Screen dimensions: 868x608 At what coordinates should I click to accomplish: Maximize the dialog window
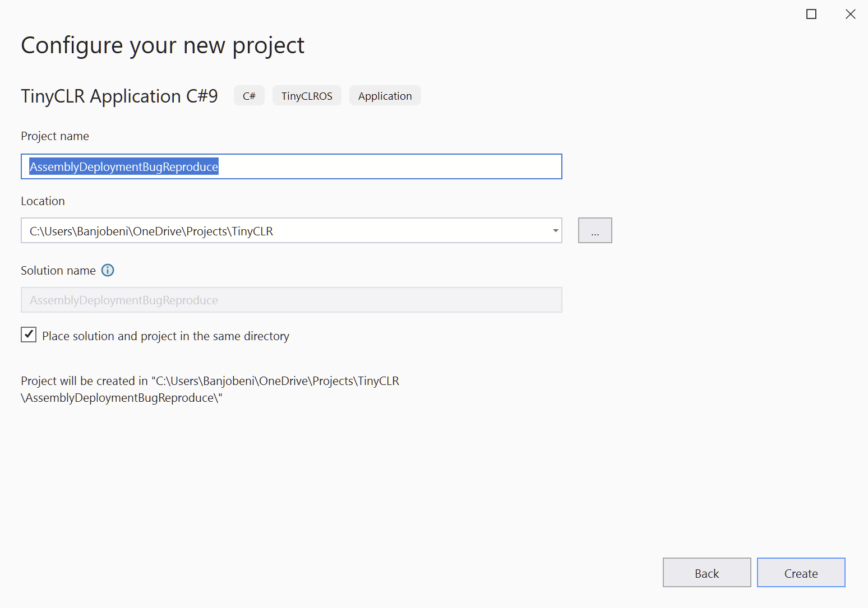[811, 14]
